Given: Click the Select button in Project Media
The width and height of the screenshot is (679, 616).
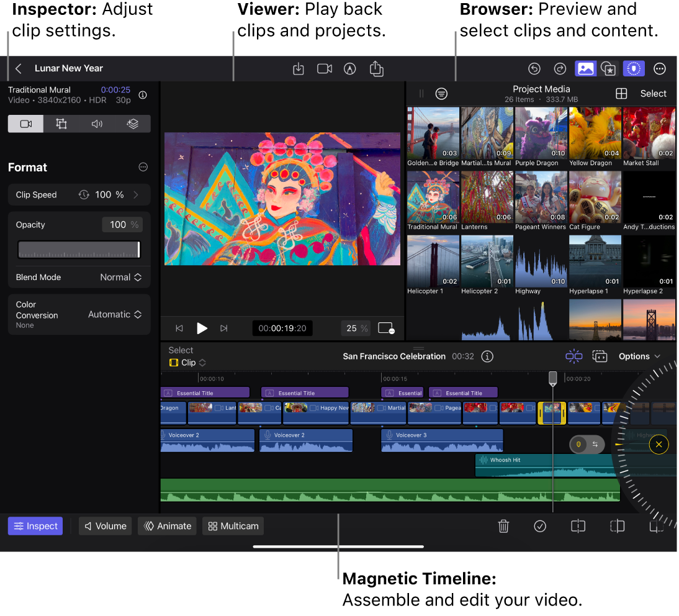Looking at the screenshot, I should [x=653, y=93].
